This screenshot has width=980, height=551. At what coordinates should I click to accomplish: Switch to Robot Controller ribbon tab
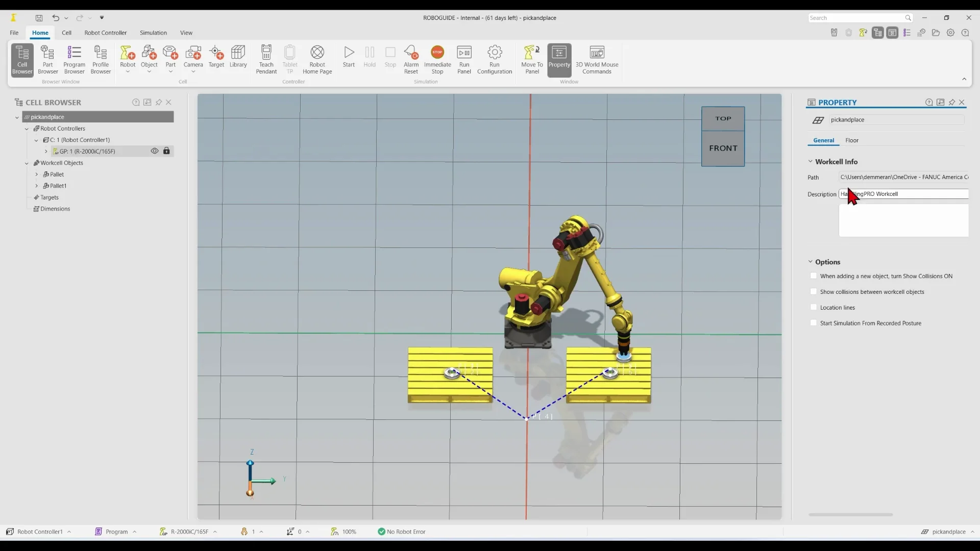tap(105, 33)
